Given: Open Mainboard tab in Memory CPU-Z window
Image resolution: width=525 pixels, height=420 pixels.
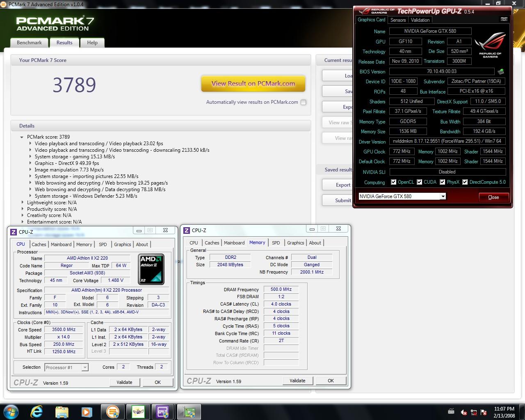Looking at the screenshot, I should pos(234,243).
